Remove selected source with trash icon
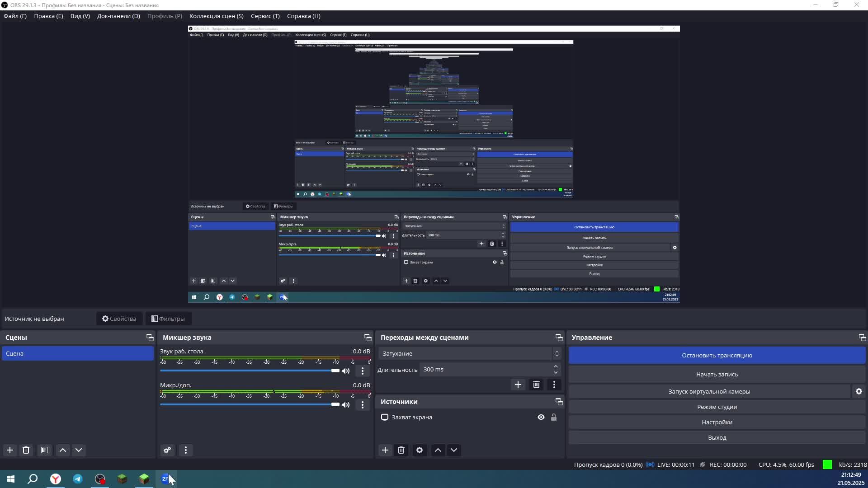The height and width of the screenshot is (488, 868). (401, 450)
